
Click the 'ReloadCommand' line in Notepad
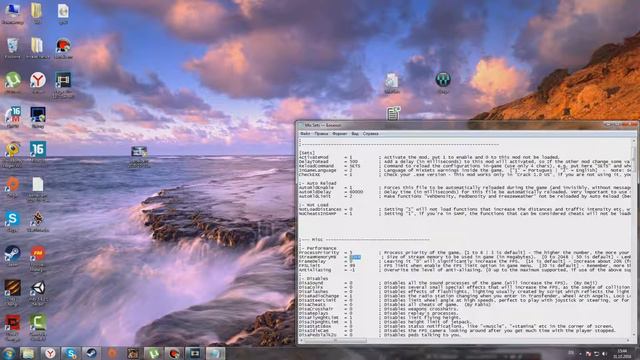[x=465, y=166]
